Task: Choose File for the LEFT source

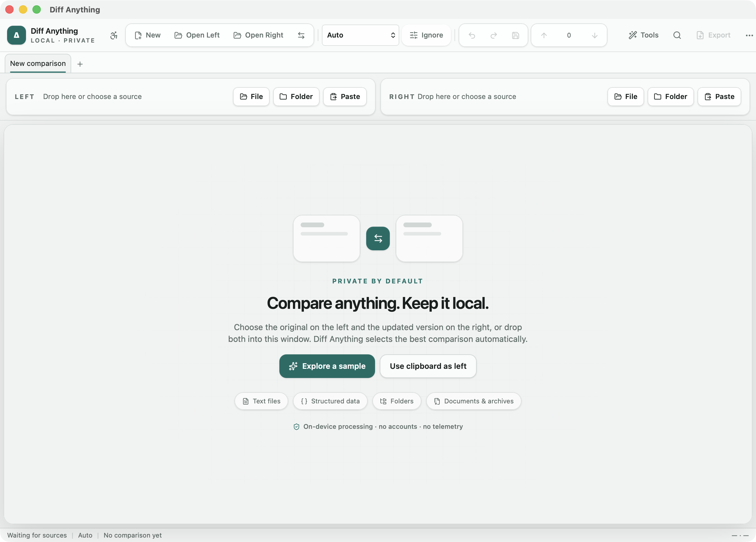Action: click(251, 96)
